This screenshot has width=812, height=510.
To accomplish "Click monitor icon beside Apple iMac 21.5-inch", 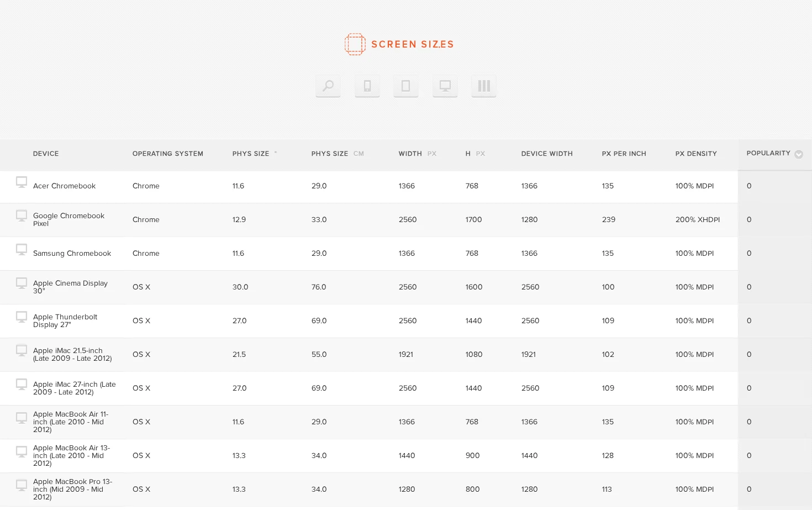I will coord(22,351).
